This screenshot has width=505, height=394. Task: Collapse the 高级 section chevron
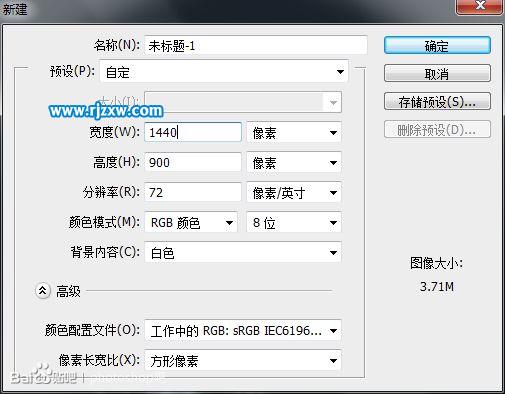[43, 291]
